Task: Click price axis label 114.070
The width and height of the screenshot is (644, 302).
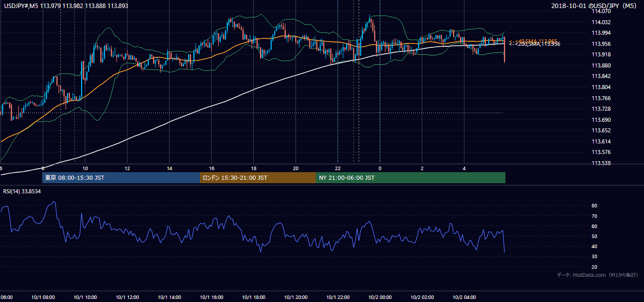Action: [x=601, y=11]
